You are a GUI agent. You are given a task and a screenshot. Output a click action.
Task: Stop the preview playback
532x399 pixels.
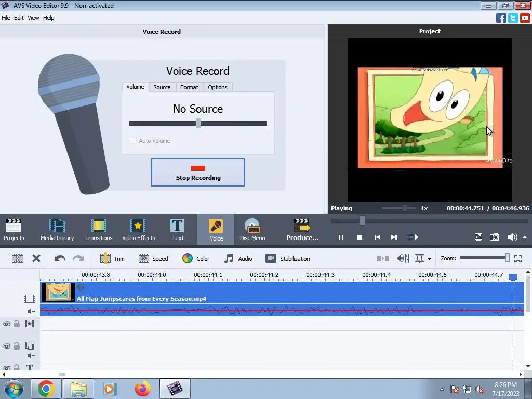pos(360,237)
